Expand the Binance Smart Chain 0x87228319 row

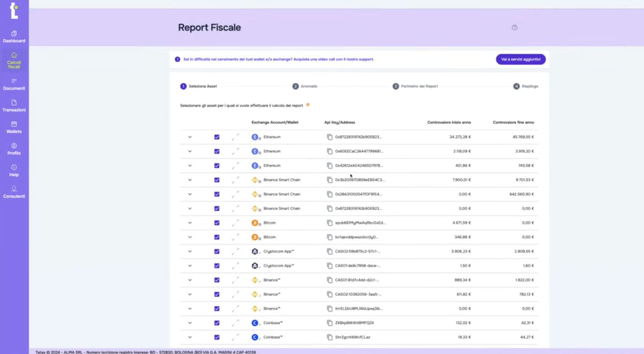coord(190,208)
